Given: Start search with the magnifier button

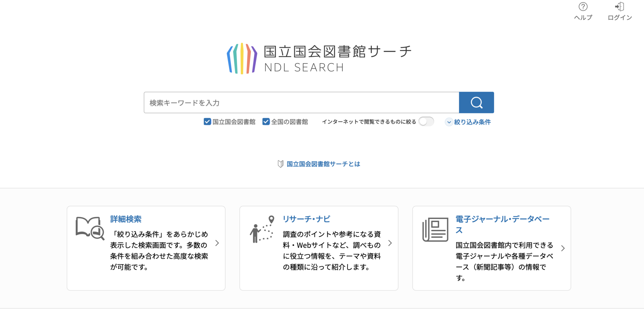Looking at the screenshot, I should tap(476, 102).
